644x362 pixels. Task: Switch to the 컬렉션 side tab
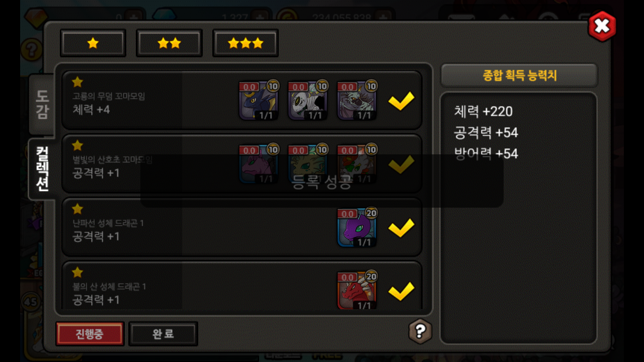pos(42,169)
